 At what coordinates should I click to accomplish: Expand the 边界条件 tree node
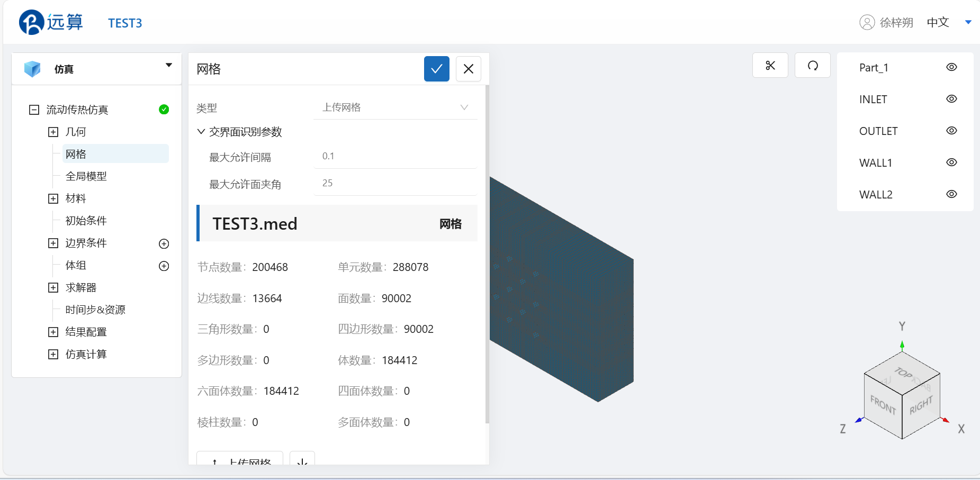(53, 243)
